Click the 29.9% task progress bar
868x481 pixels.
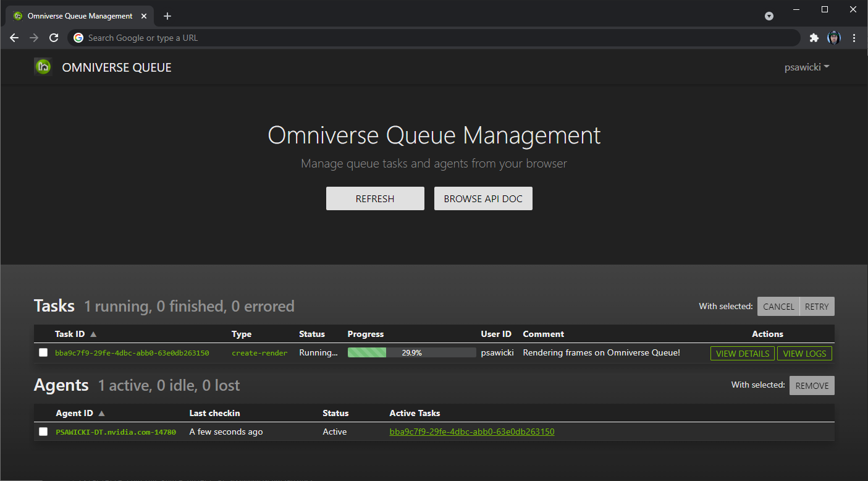tap(411, 352)
